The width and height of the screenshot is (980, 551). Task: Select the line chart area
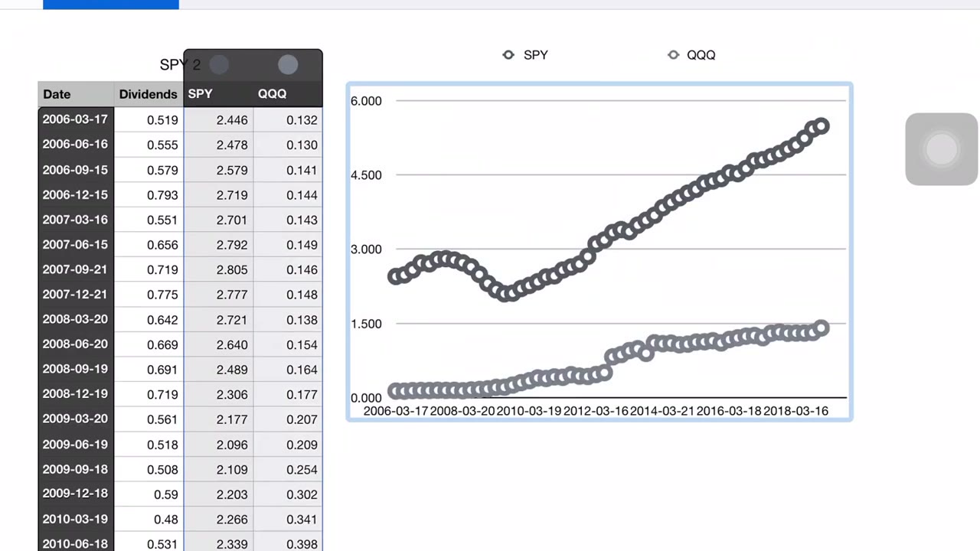coord(599,252)
